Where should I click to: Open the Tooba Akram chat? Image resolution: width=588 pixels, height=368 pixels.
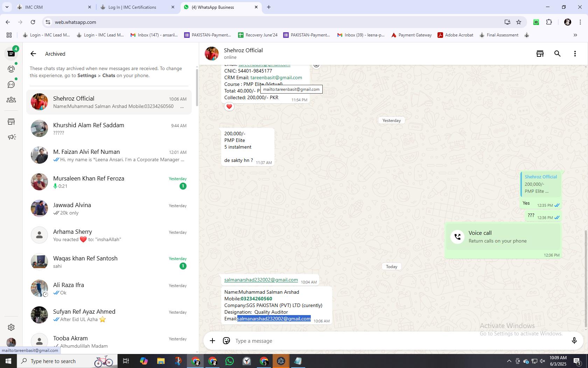pyautogui.click(x=109, y=342)
